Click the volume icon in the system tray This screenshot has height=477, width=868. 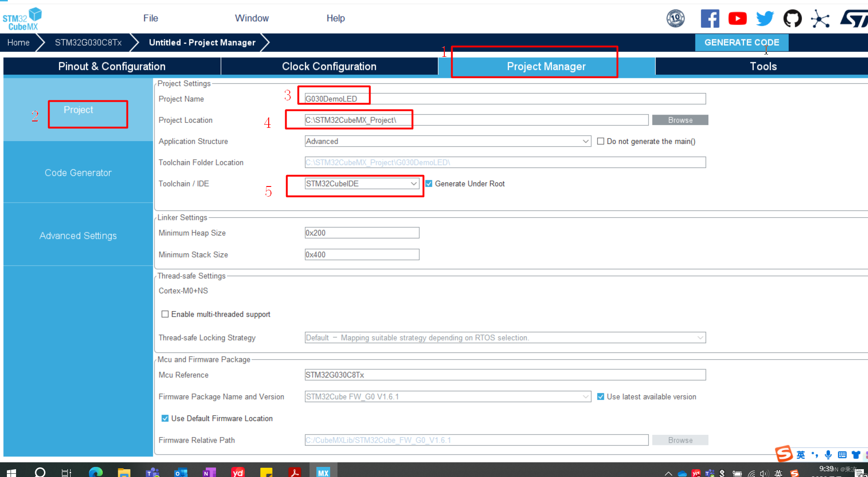(x=764, y=474)
